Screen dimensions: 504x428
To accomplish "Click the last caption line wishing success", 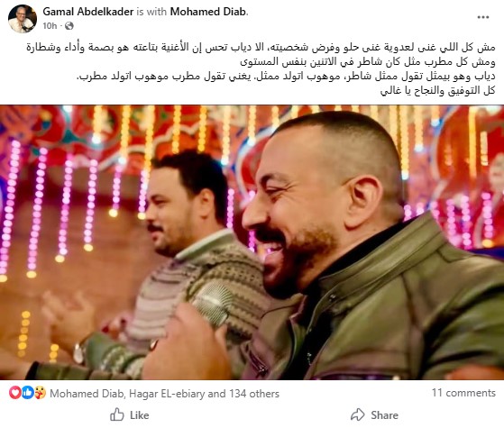I will (438, 91).
